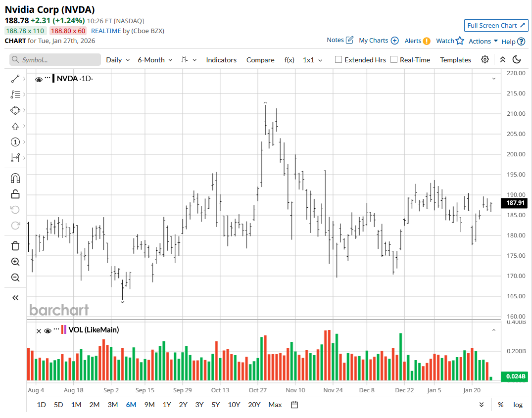
Task: Open chart settings gear
Action: pyautogui.click(x=485, y=60)
